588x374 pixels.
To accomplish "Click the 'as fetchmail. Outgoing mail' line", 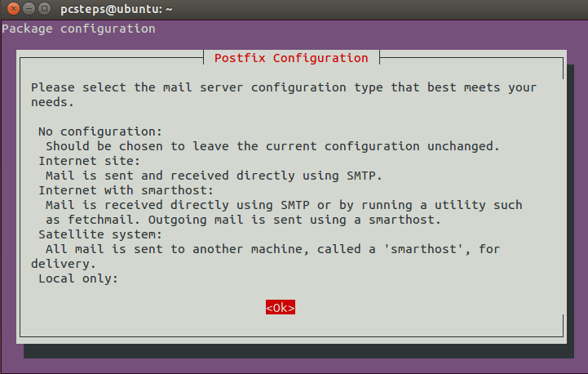I will coord(243,220).
